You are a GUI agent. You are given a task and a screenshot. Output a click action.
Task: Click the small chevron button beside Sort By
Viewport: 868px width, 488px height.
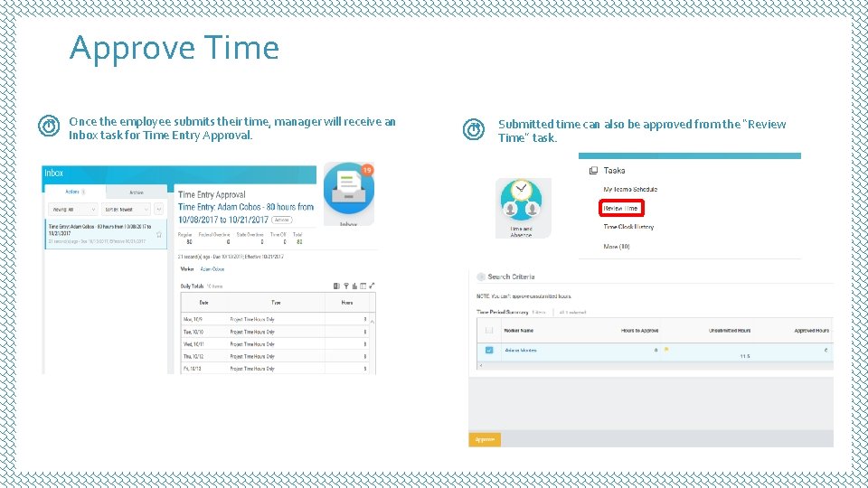point(159,210)
